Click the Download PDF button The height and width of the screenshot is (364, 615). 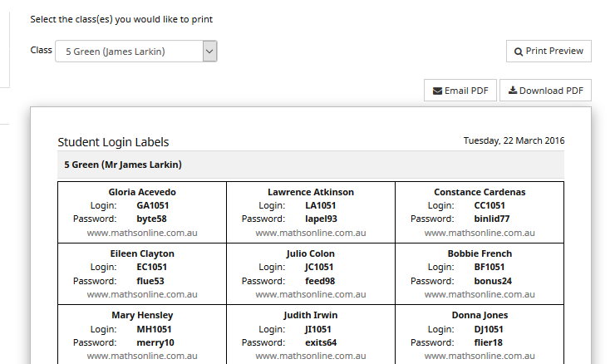coord(545,91)
